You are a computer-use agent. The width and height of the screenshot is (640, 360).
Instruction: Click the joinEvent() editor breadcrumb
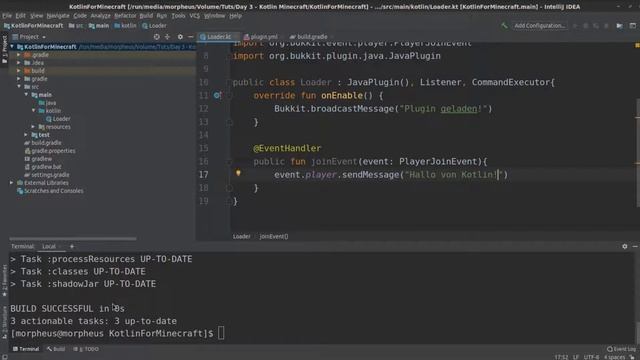[273, 236]
